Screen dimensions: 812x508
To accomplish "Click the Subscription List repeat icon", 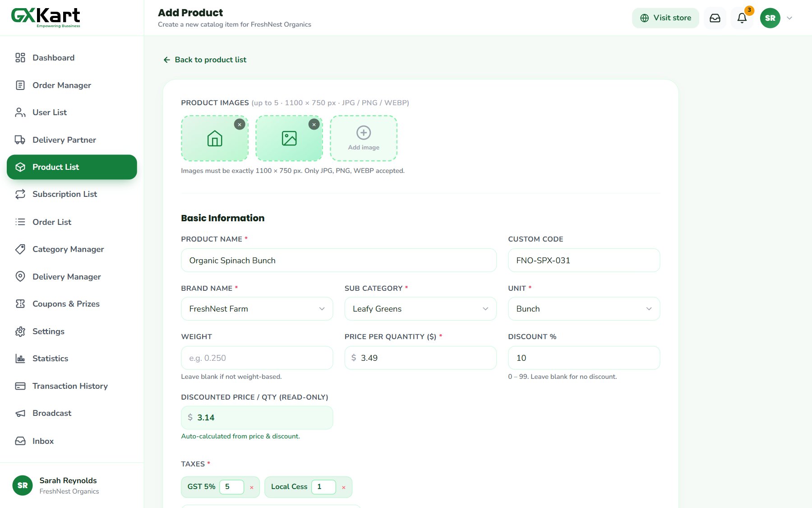I will 20,194.
